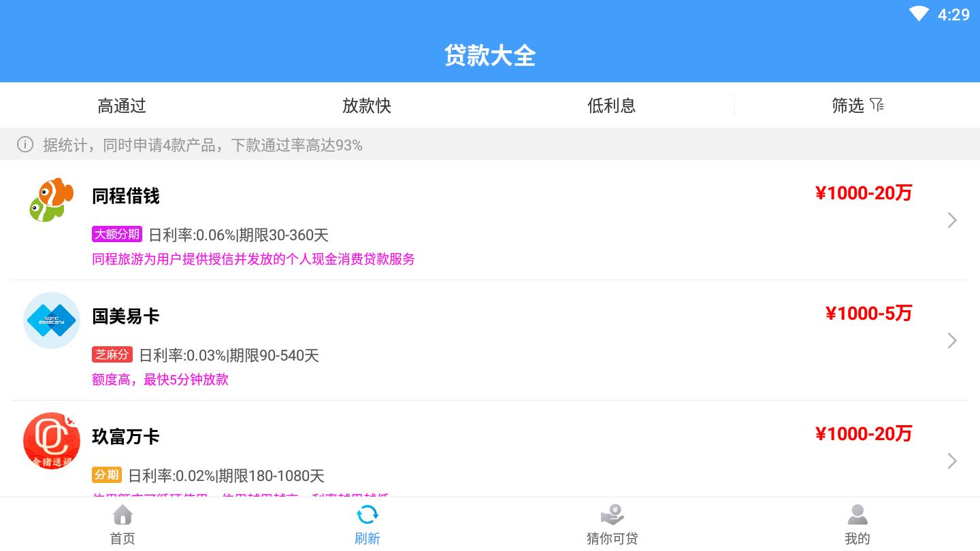The height and width of the screenshot is (551, 980).
Task: Switch to the 高通过 tab
Action: point(122,105)
